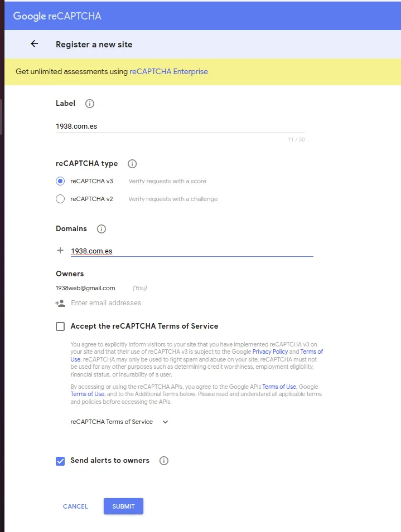Click the SUBMIT button

[x=124, y=506]
